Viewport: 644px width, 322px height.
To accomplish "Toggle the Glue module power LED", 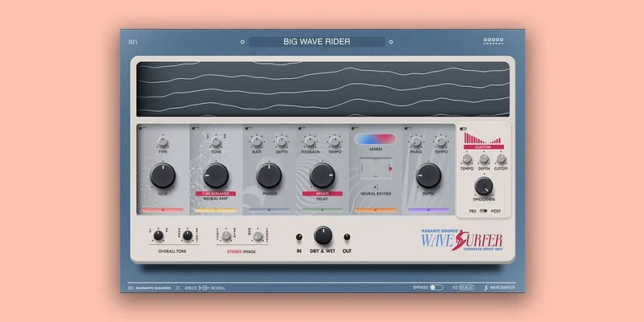I will (141, 128).
